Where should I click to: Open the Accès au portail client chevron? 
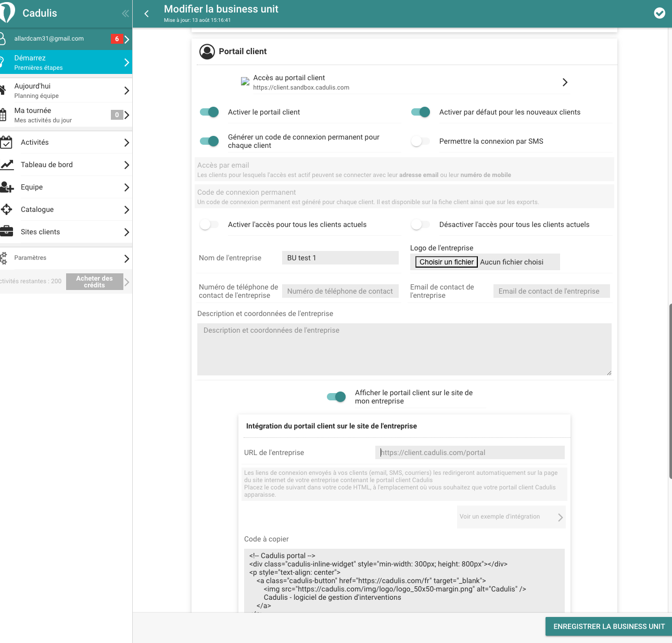click(565, 82)
